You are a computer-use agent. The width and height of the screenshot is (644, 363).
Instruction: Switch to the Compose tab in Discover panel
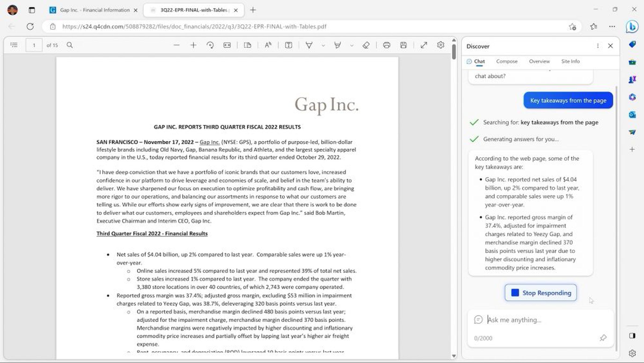[x=506, y=61]
